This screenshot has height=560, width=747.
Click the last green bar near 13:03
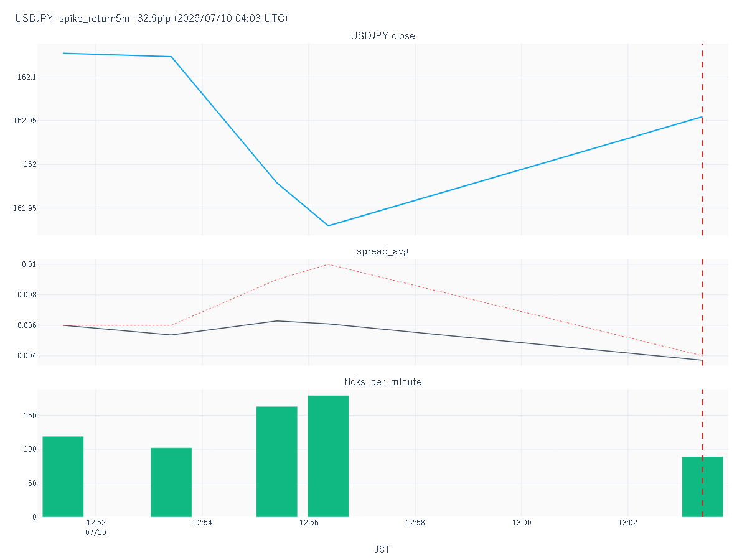[702, 487]
